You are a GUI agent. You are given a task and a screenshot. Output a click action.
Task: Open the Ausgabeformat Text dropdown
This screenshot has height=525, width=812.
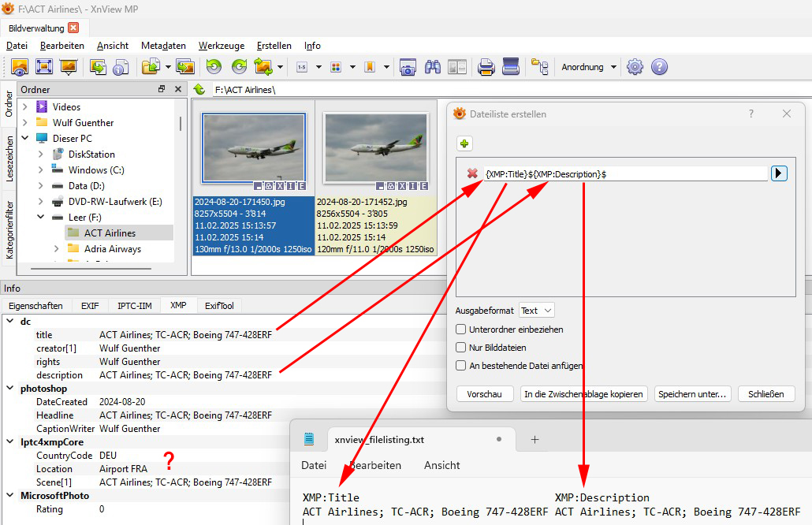click(x=537, y=310)
